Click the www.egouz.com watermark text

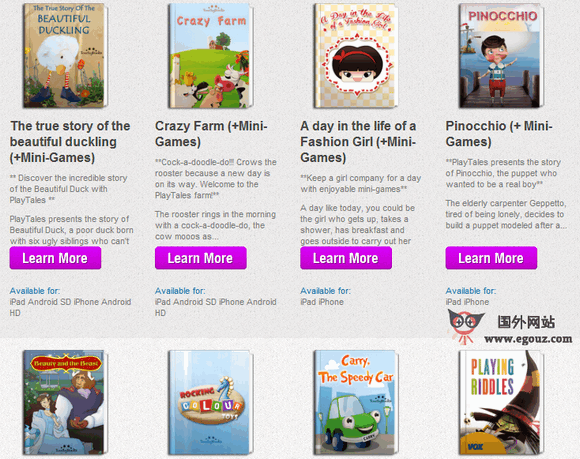tap(528, 339)
